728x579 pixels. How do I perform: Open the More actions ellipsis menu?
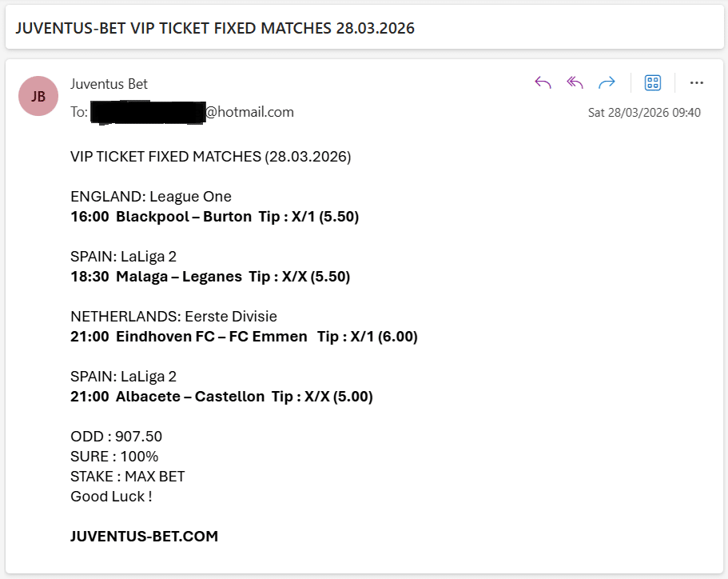click(696, 82)
